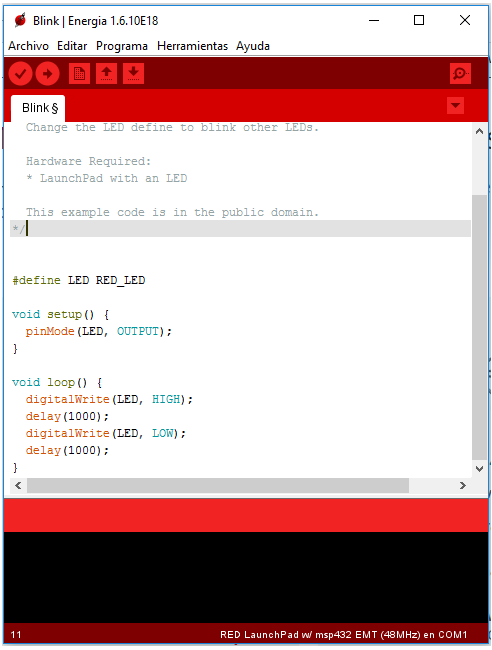Click the Energia app logo in title bar
This screenshot has width=492, height=650.
pos(20,20)
